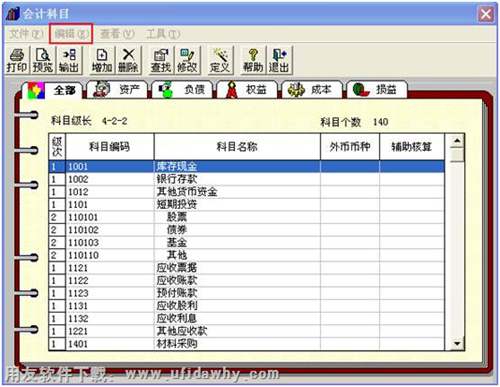Switch to the 成本 cost tab
Screen dimensions: 500x387
pyautogui.click(x=312, y=89)
